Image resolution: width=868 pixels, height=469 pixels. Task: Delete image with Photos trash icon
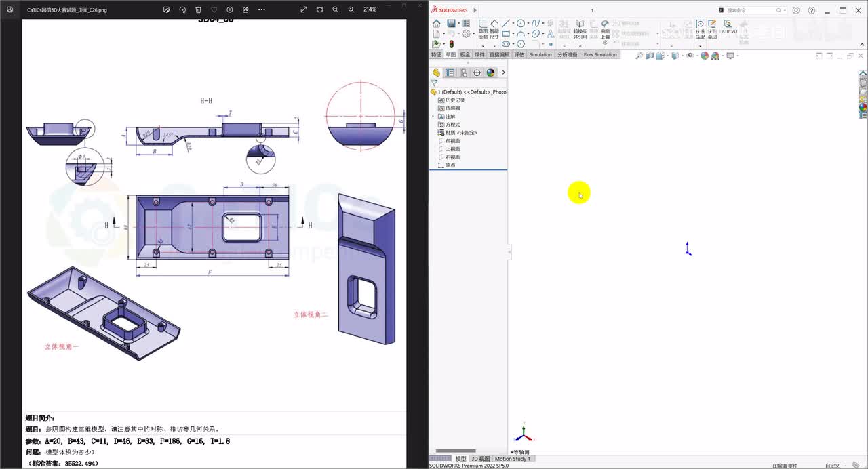(198, 9)
